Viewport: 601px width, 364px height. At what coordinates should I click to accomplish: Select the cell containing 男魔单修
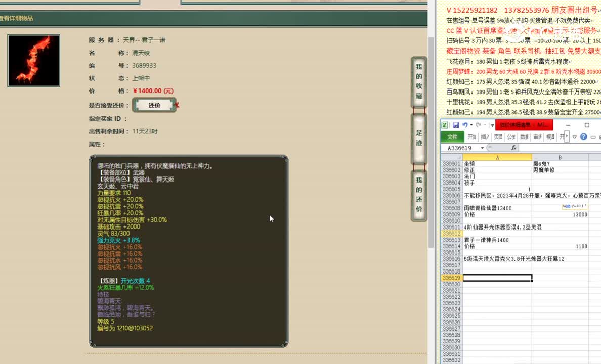tap(560, 170)
